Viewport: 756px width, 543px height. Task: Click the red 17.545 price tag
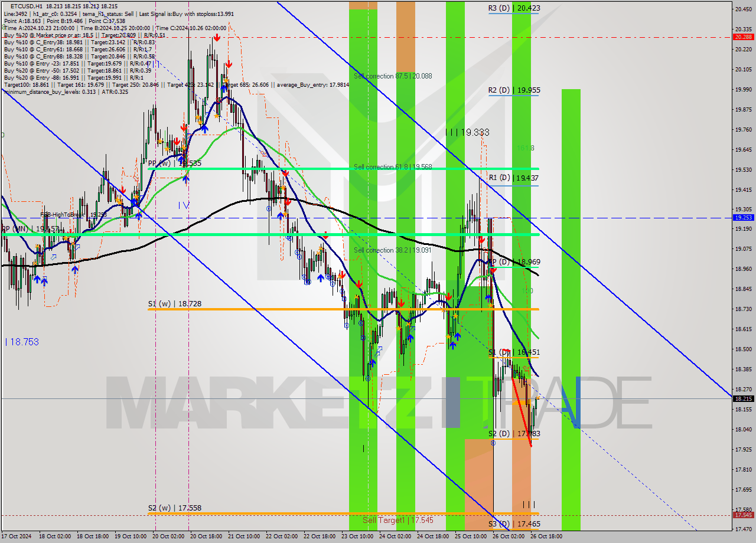[x=743, y=515]
